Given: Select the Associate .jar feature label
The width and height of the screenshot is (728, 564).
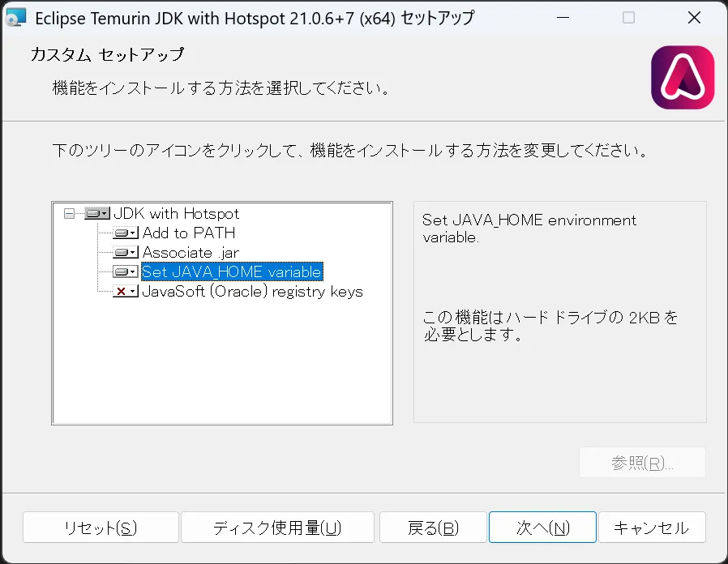Looking at the screenshot, I should (x=191, y=253).
